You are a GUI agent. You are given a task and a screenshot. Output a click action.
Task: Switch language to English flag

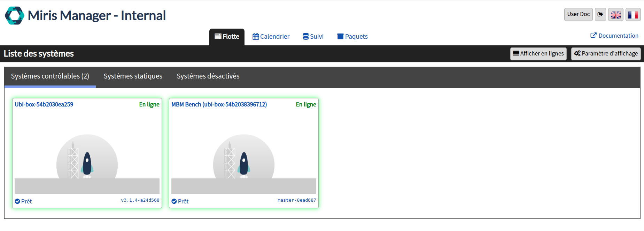click(615, 15)
